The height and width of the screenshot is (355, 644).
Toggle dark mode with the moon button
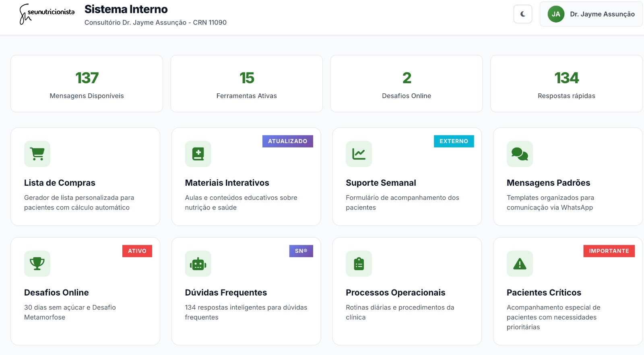click(522, 14)
